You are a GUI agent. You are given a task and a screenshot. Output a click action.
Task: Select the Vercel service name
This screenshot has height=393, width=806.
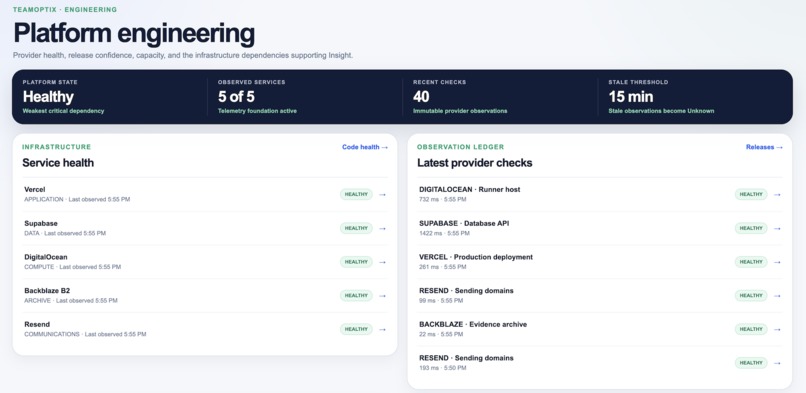point(34,190)
